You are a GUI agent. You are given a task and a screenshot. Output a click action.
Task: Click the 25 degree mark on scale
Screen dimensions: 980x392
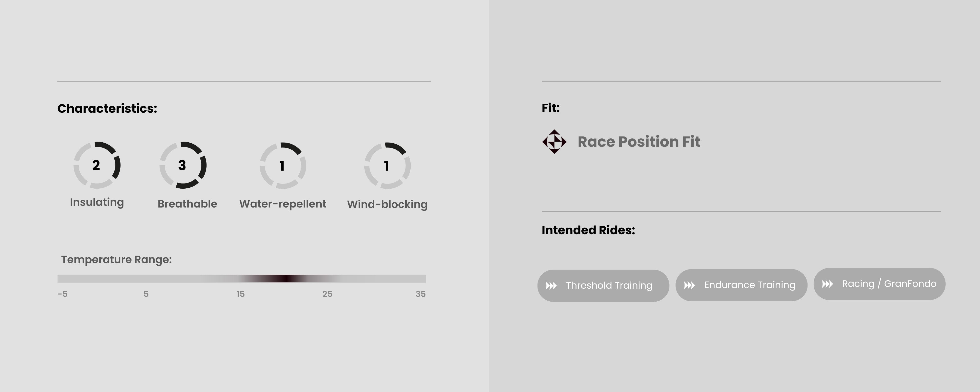click(x=327, y=294)
